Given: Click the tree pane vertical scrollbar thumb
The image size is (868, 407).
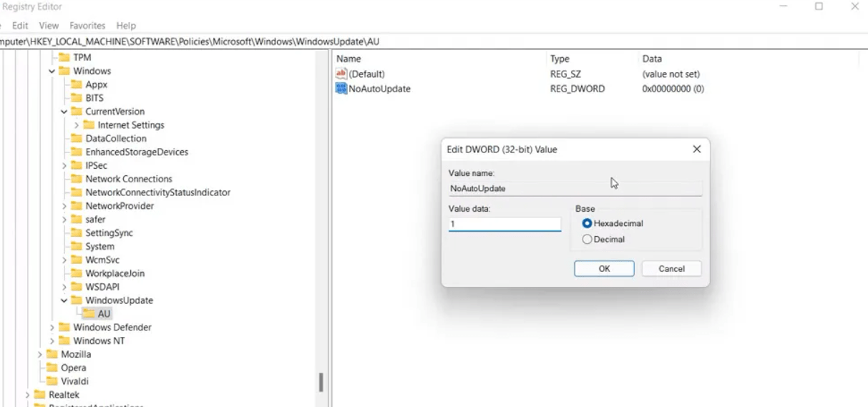Looking at the screenshot, I should (321, 382).
